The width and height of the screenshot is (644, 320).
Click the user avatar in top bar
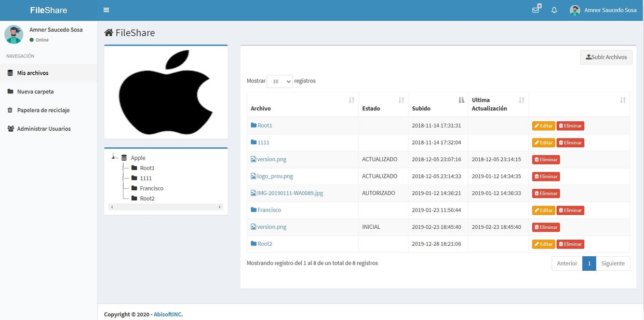[x=575, y=10]
